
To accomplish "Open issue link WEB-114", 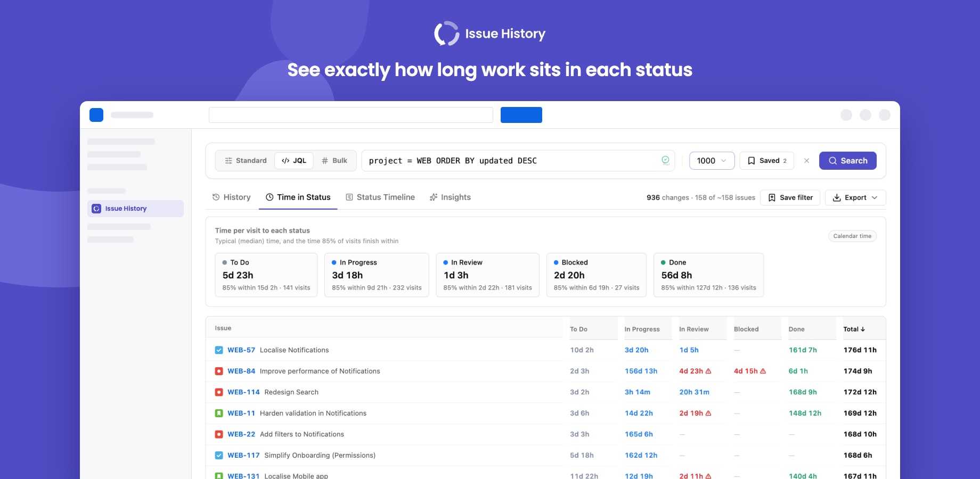I will tap(243, 392).
